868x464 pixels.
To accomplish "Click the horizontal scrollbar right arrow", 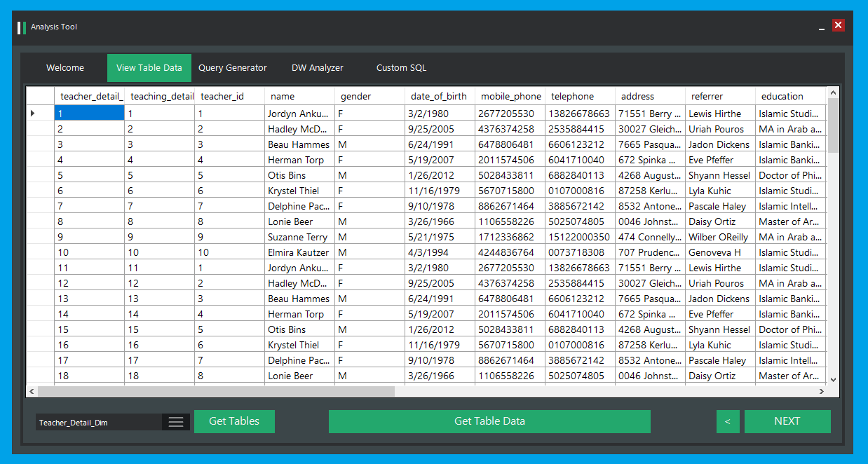I will click(822, 391).
